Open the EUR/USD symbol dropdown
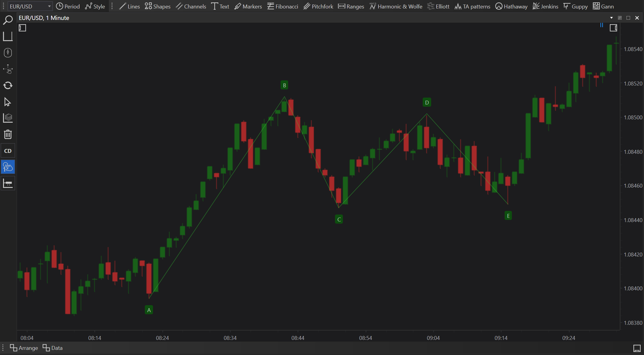This screenshot has height=355, width=644. (x=49, y=6)
